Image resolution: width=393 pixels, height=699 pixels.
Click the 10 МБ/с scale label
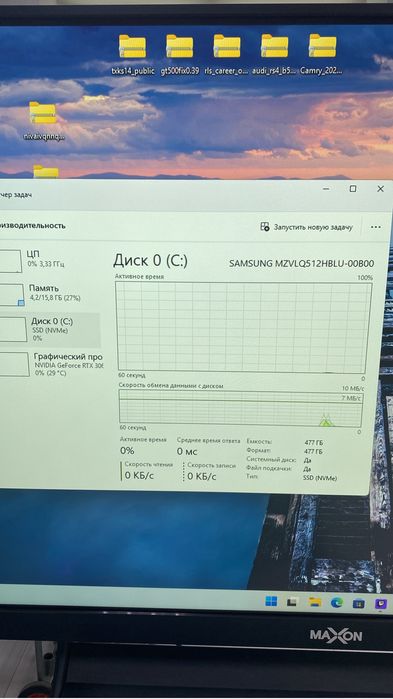coord(352,389)
